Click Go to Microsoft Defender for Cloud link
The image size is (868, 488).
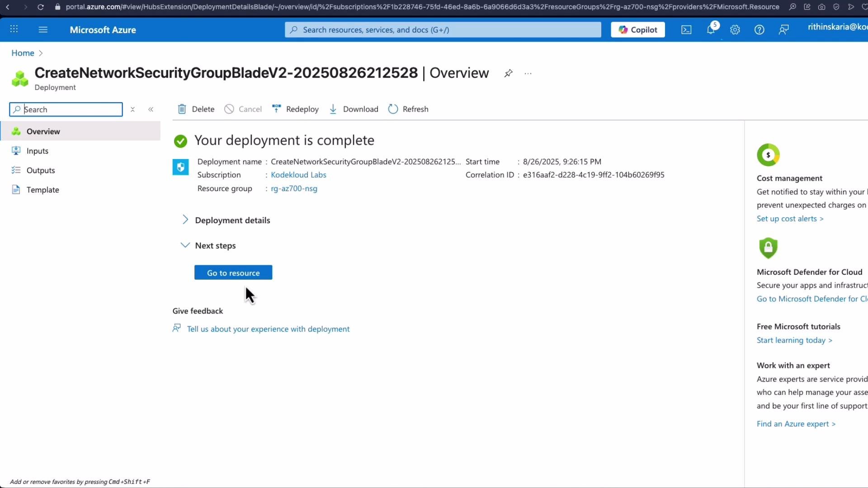[x=812, y=299]
